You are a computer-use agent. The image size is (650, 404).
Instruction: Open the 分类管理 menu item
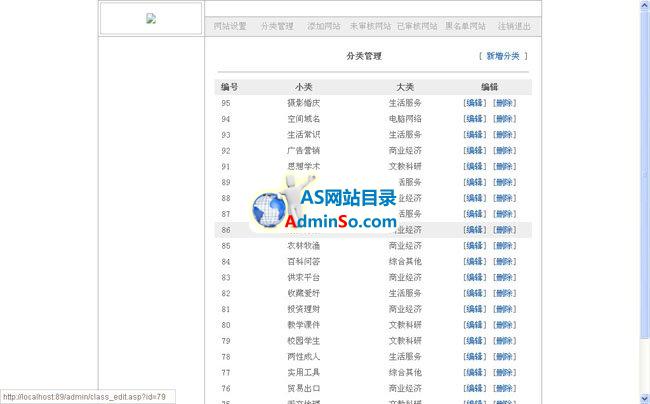click(277, 26)
